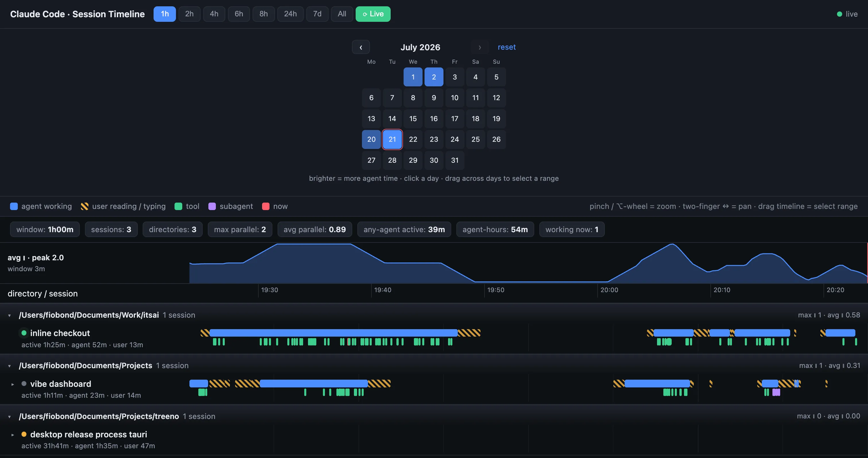The width and height of the screenshot is (868, 458).
Task: Click the long blue inline checkout agent bar
Action: tap(334, 333)
